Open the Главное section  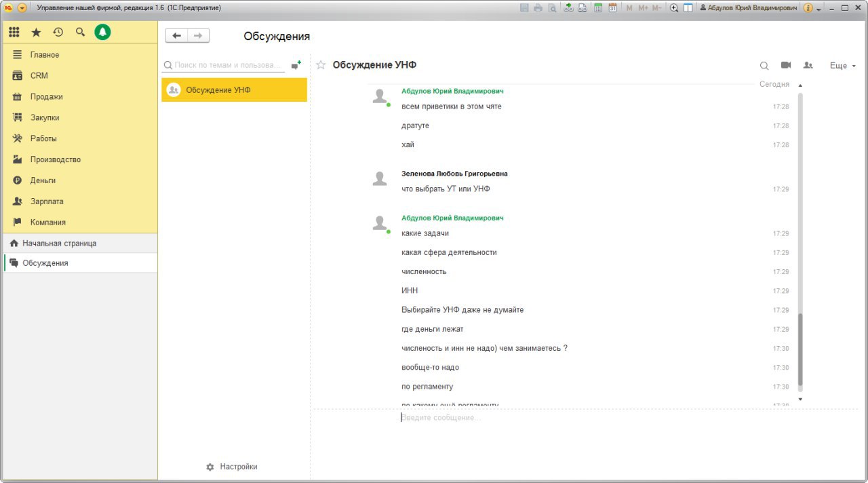[x=80, y=55]
